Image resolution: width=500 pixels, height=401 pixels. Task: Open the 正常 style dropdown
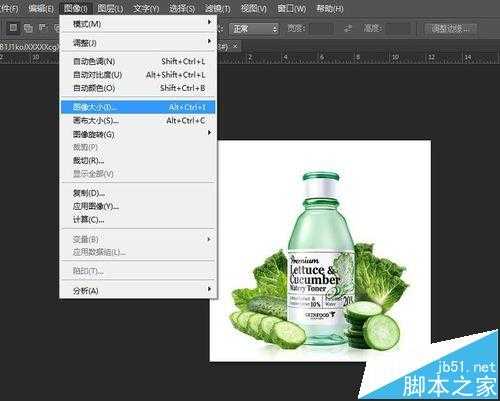254,29
